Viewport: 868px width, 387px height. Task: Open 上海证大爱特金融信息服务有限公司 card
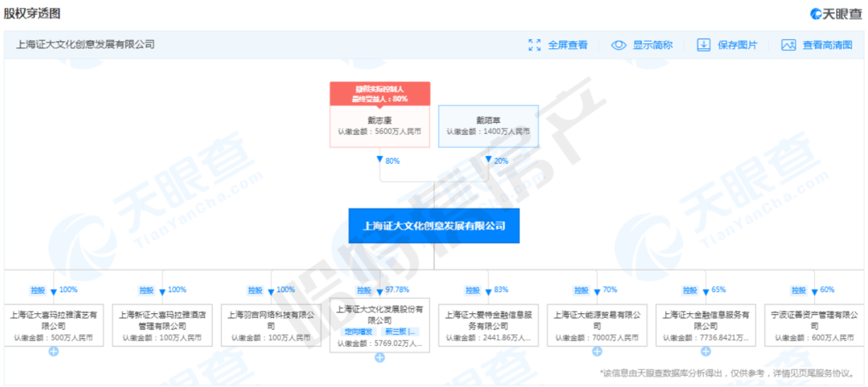point(489,325)
